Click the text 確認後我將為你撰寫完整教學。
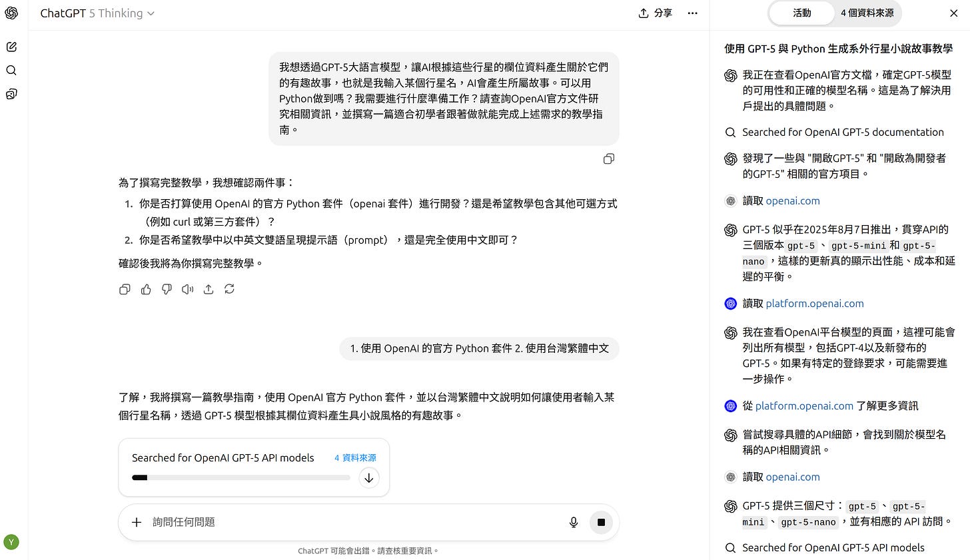 point(192,263)
